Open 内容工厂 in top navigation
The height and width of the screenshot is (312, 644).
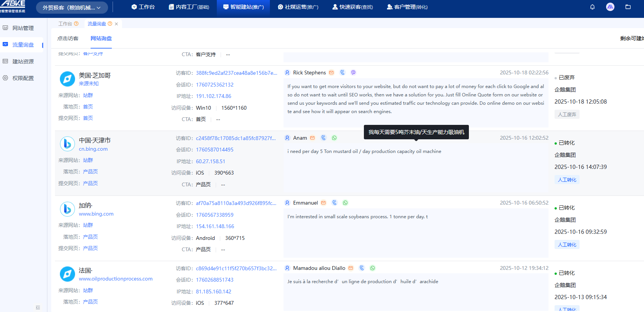(x=189, y=7)
